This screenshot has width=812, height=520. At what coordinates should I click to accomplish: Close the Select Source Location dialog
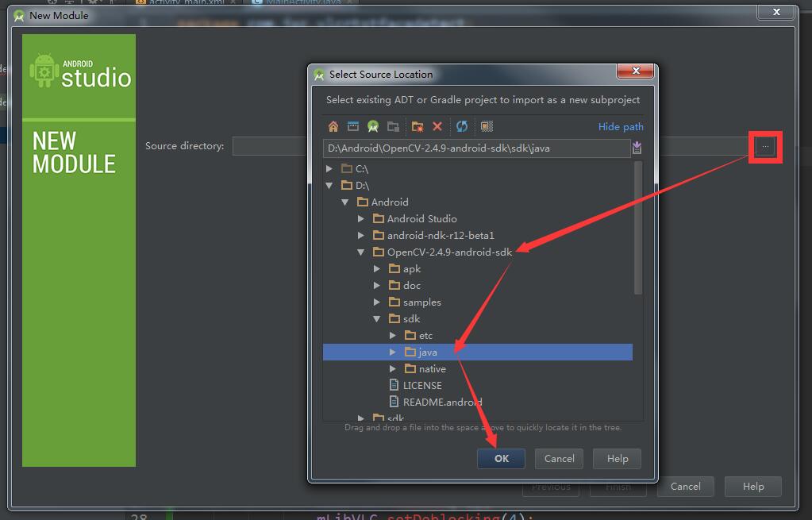636,71
